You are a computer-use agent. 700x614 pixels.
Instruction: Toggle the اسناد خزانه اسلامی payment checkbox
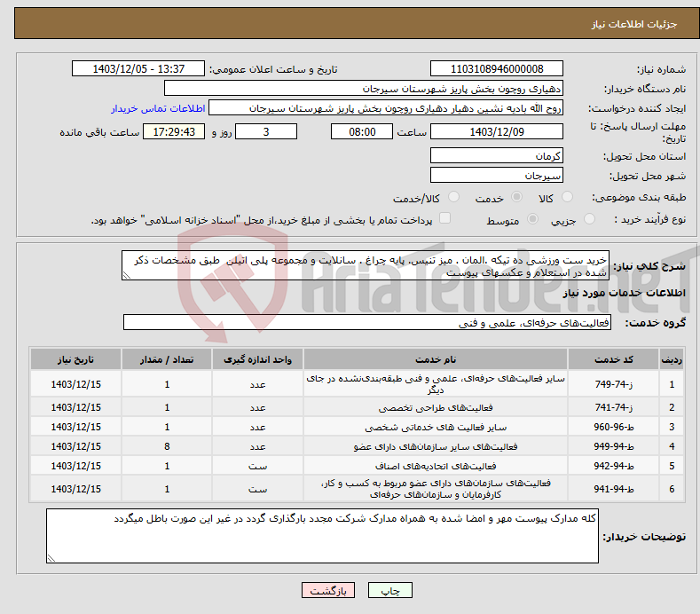pyautogui.click(x=444, y=218)
